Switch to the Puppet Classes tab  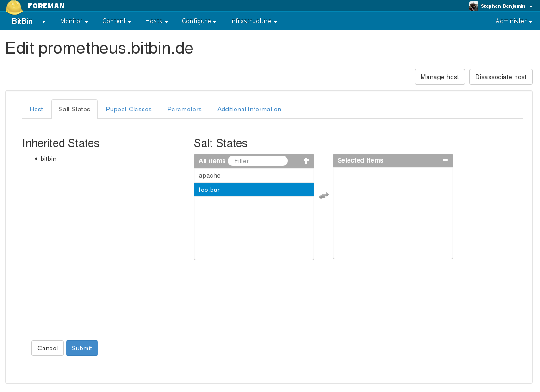click(x=129, y=109)
